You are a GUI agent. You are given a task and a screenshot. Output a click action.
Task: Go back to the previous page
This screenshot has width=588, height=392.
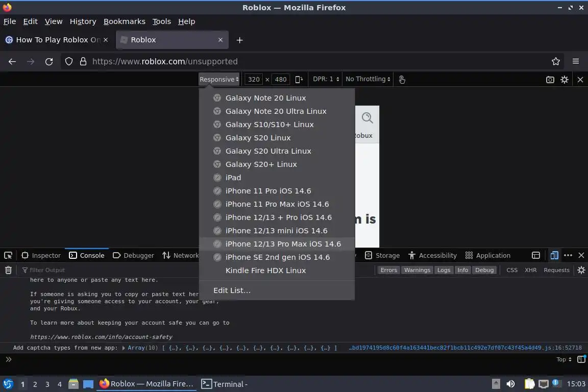click(x=12, y=62)
